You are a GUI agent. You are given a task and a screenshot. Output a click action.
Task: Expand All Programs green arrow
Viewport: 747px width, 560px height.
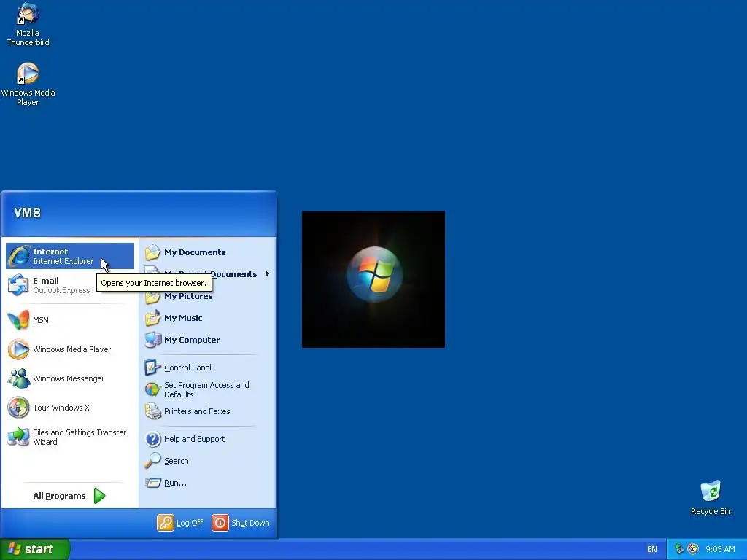pyautogui.click(x=99, y=496)
